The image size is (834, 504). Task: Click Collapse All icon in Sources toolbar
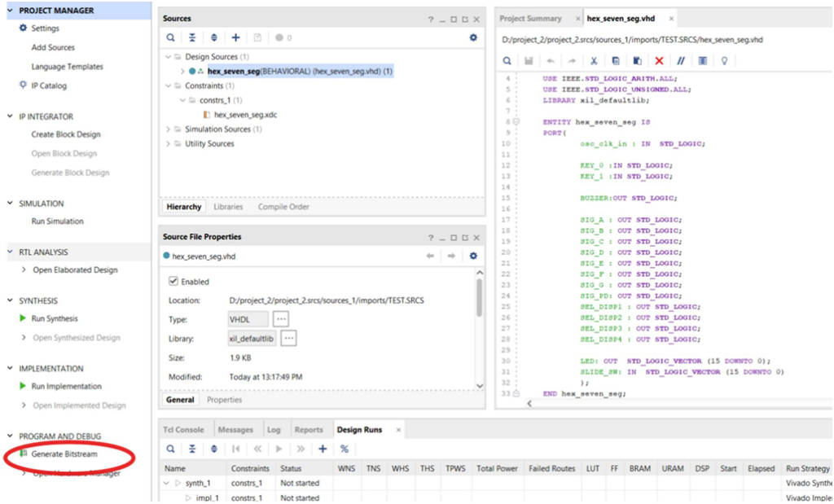192,37
